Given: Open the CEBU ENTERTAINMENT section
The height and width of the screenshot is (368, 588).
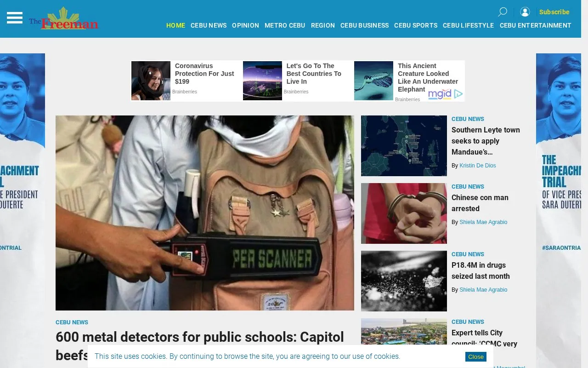Looking at the screenshot, I should pyautogui.click(x=536, y=25).
